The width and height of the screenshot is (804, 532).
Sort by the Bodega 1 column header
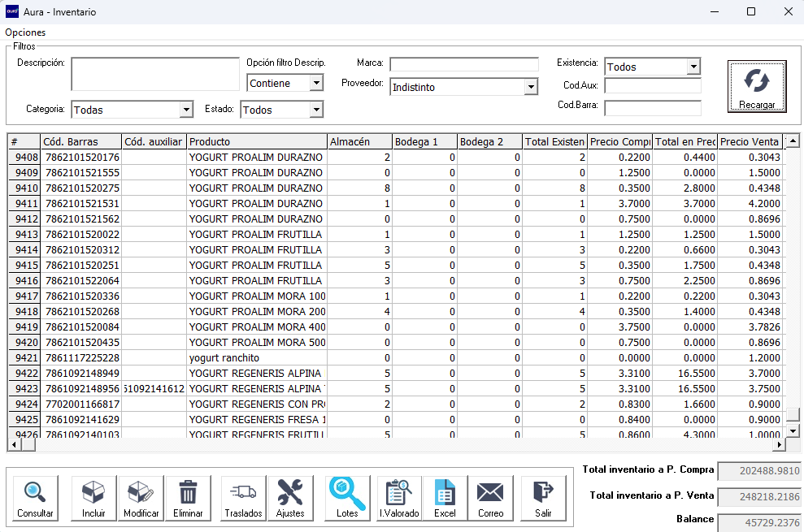coord(424,141)
